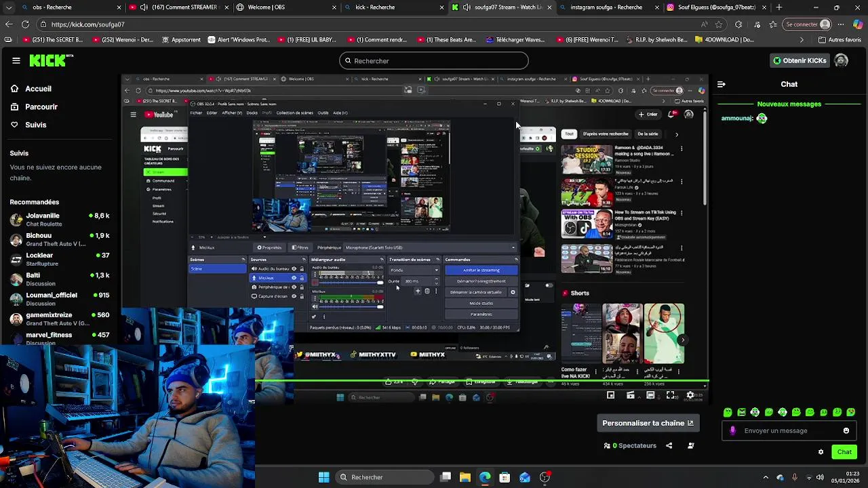The width and height of the screenshot is (868, 488).
Task: Open recommended channel marvel_fitness
Action: pos(60,338)
